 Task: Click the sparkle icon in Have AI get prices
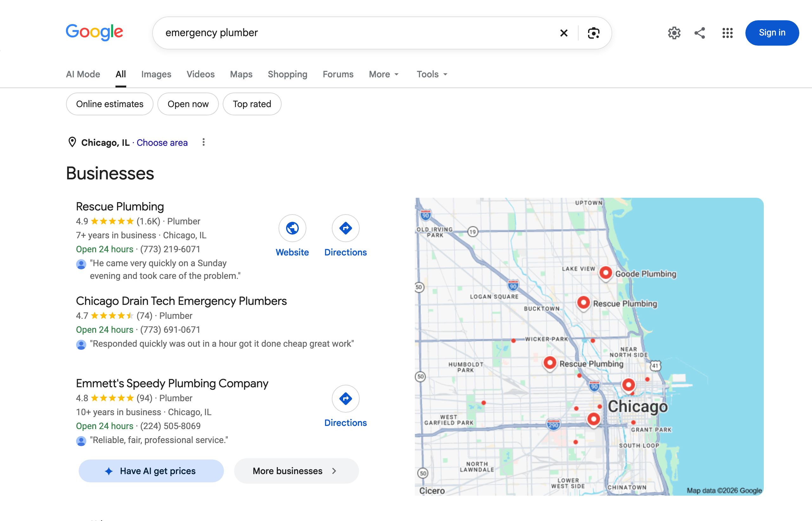pyautogui.click(x=109, y=471)
